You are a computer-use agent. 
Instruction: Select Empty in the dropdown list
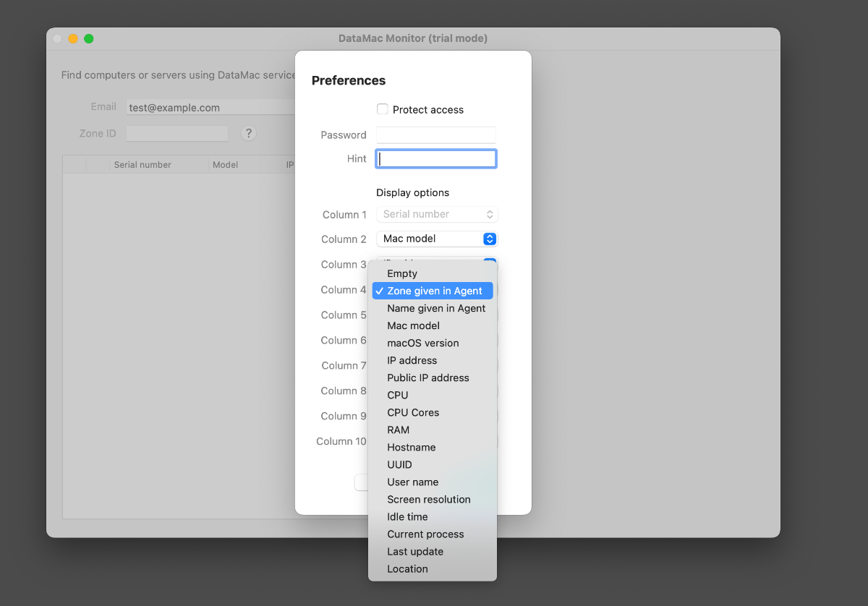(x=433, y=273)
